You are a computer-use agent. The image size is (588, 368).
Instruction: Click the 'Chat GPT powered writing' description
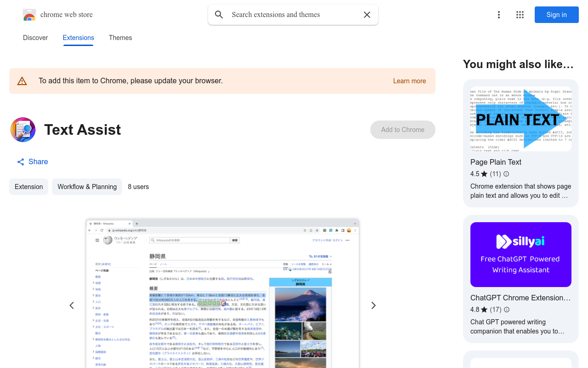pos(517,327)
